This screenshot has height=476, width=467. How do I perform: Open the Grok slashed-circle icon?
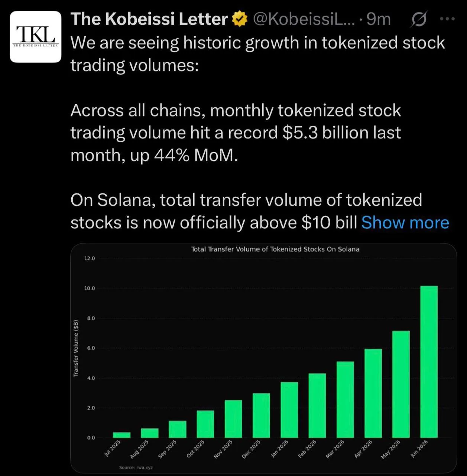tap(418, 19)
